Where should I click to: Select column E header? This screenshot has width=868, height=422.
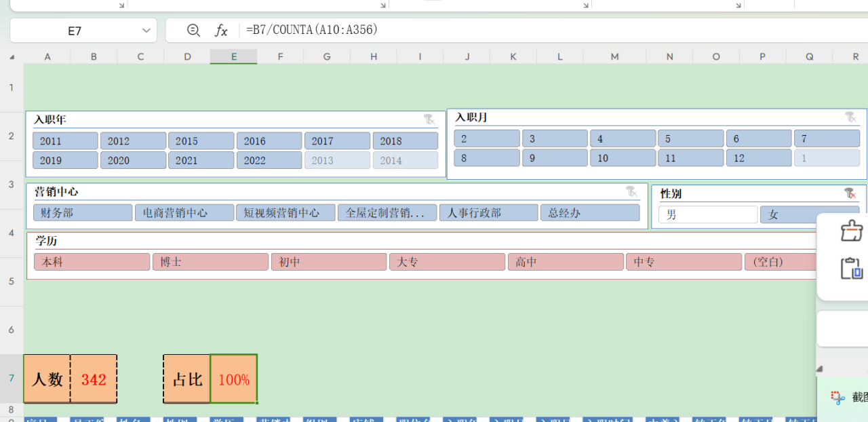point(234,57)
